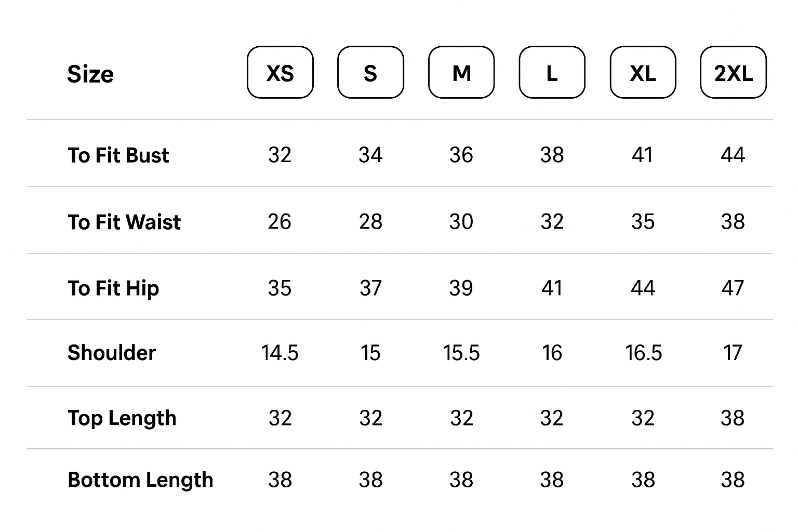Screen dimensions: 798x532
Task: Select size L button
Action: pyautogui.click(x=552, y=72)
